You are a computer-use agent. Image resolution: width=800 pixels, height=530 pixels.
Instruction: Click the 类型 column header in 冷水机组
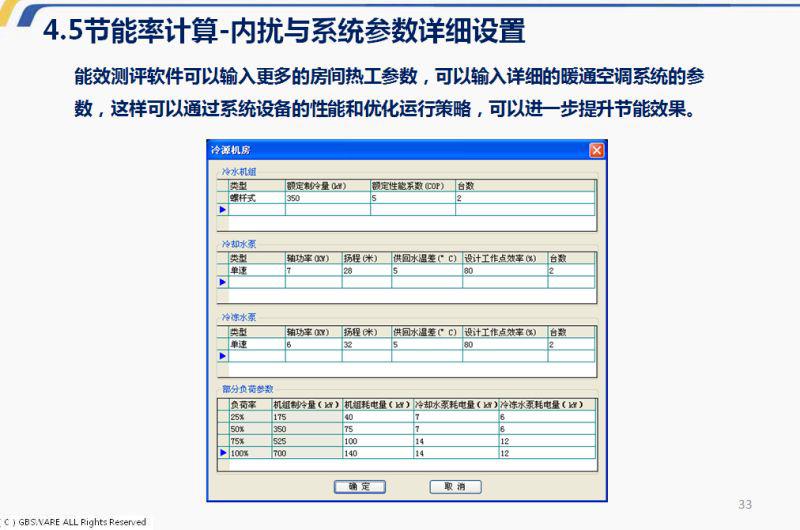(x=257, y=186)
